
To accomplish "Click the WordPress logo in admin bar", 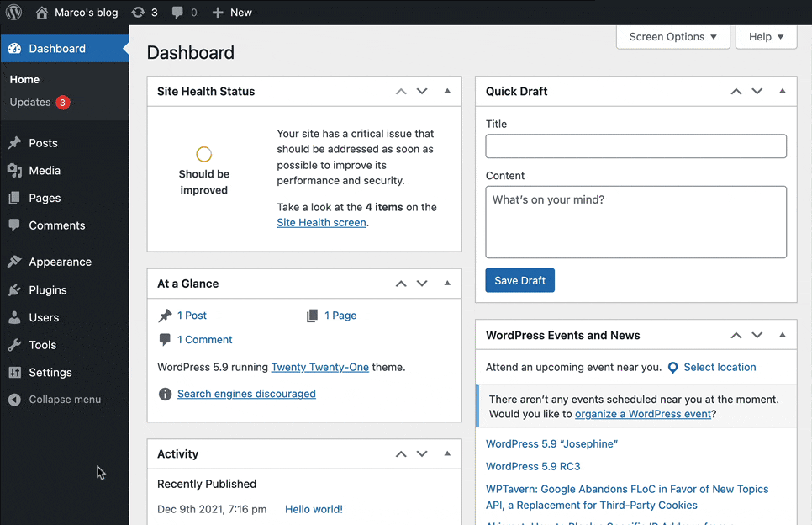I will [13, 13].
